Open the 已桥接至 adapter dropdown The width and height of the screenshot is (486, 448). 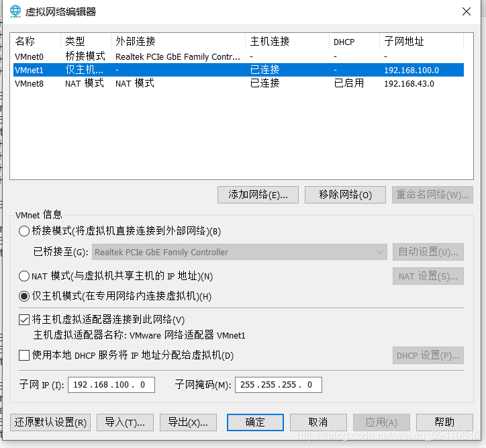point(240,252)
